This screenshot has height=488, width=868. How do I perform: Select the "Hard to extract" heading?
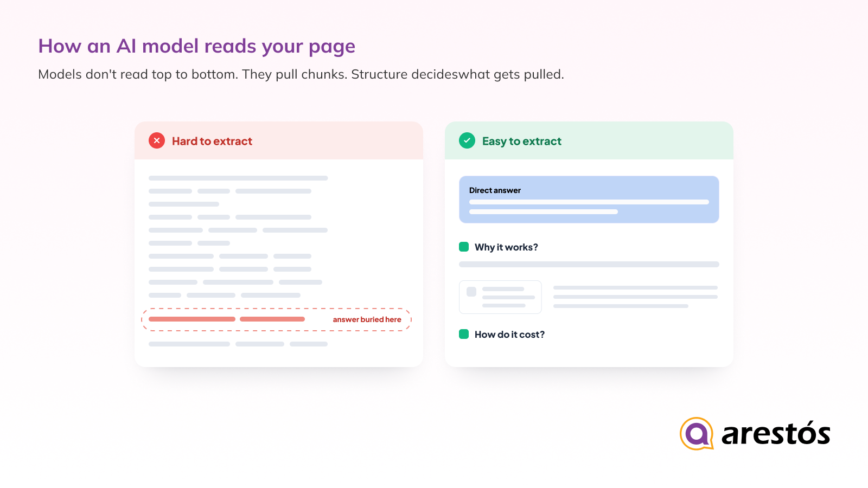tap(212, 141)
